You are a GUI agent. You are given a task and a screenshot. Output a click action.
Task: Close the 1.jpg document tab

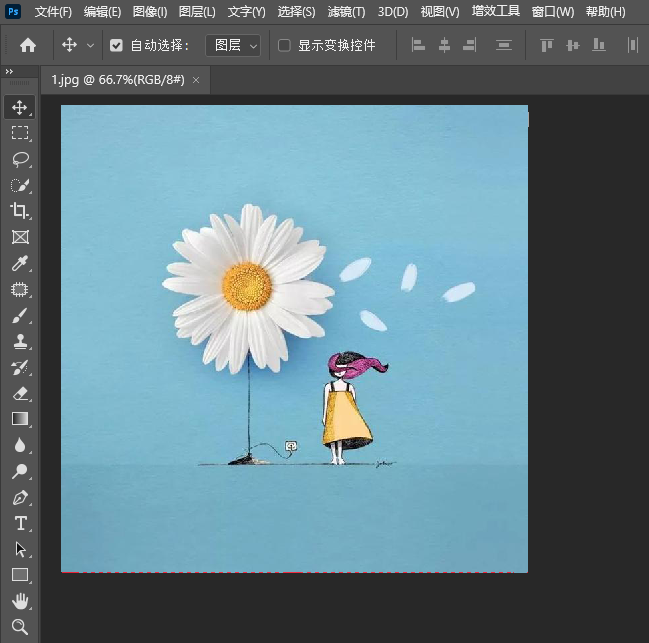click(196, 80)
